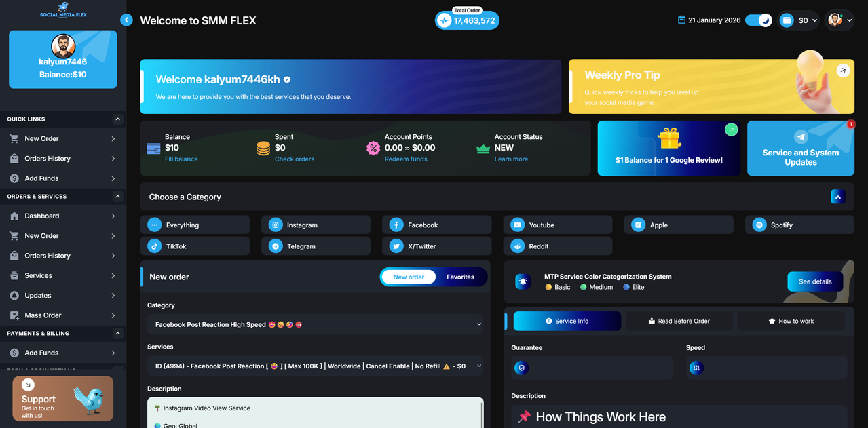This screenshot has height=428, width=868.
Task: Expand Orders History chevron under Orders & Services
Action: coord(113,256)
